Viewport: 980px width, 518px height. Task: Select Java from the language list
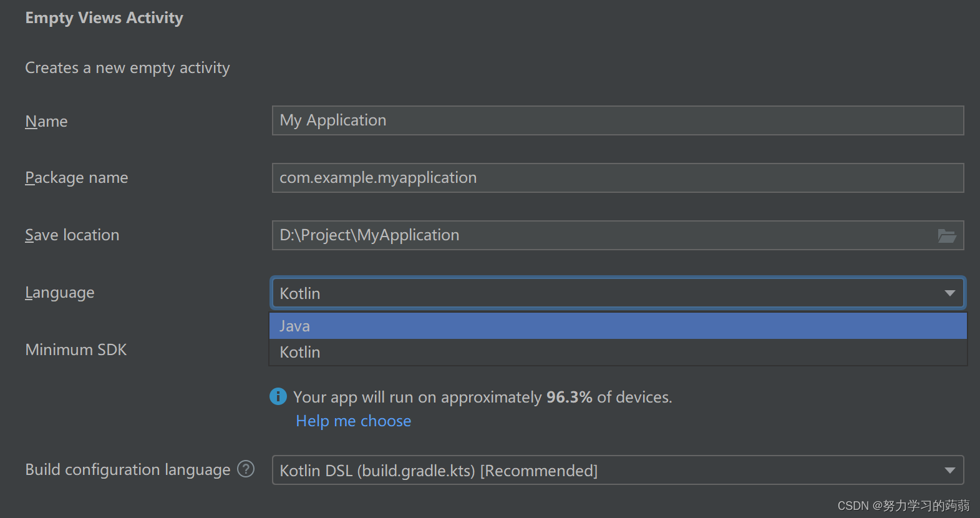618,326
